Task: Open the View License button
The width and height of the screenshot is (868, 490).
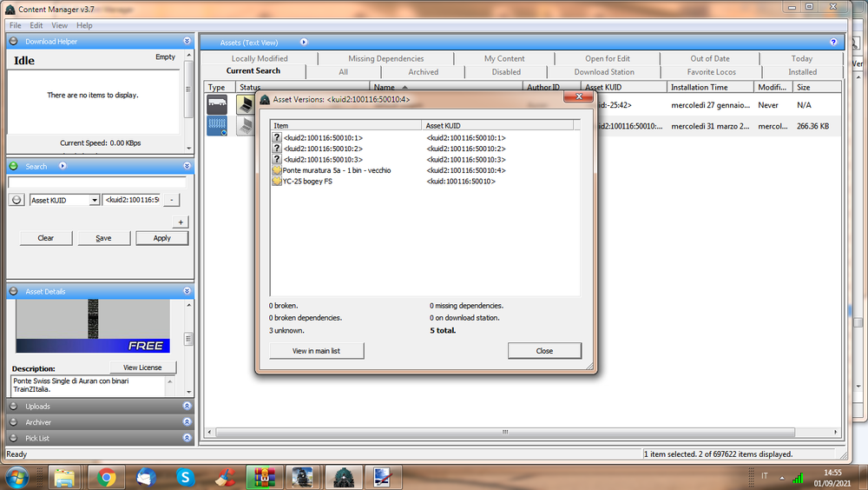Action: pos(143,367)
